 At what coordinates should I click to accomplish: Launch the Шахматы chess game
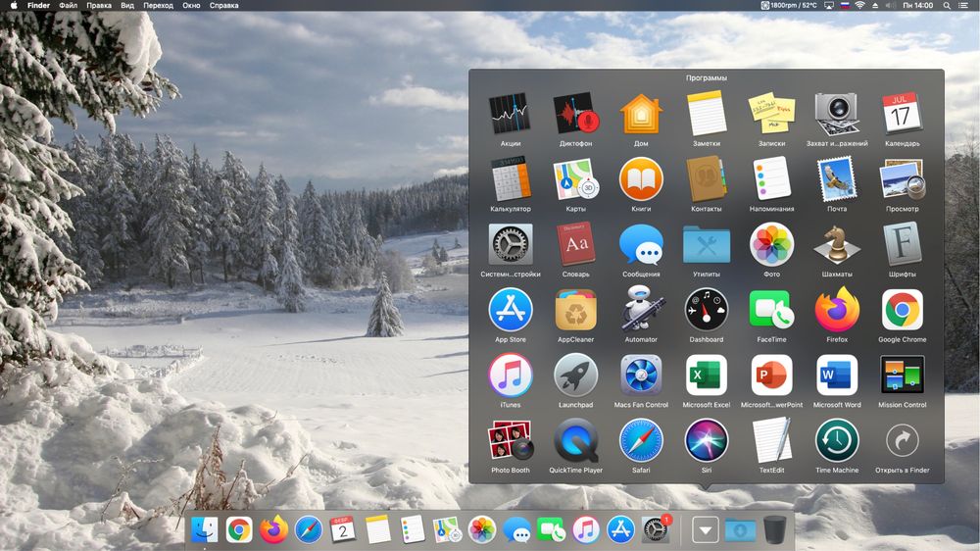[837, 244]
